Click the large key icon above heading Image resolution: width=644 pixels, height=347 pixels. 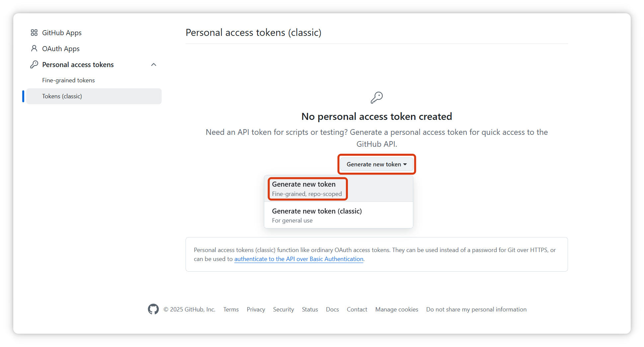click(376, 98)
